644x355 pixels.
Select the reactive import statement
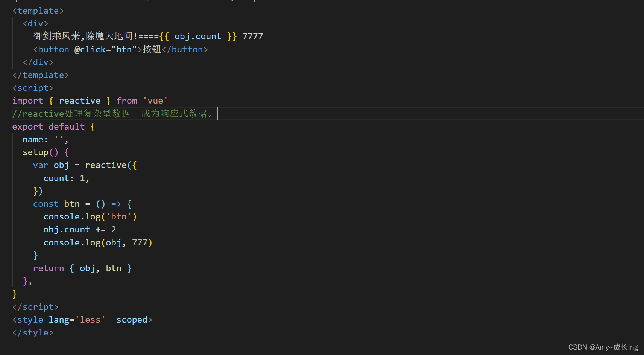(x=90, y=100)
